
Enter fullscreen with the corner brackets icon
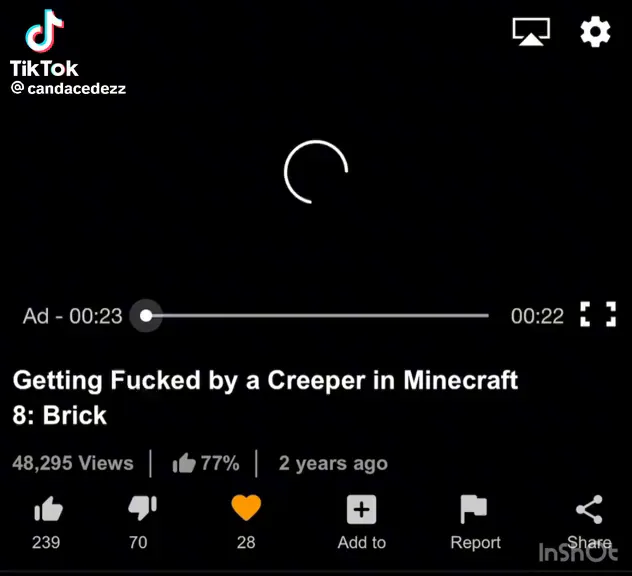pyautogui.click(x=598, y=314)
